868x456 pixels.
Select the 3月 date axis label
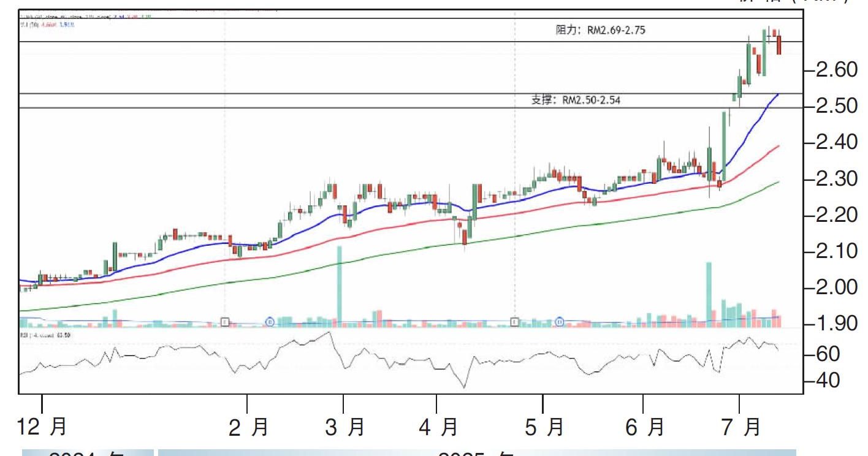click(x=345, y=427)
